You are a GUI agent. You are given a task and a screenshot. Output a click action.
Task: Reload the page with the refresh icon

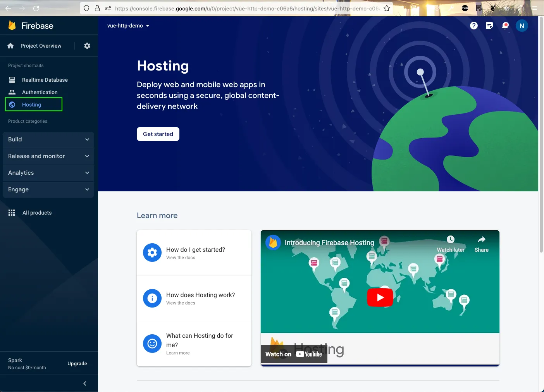point(36,8)
